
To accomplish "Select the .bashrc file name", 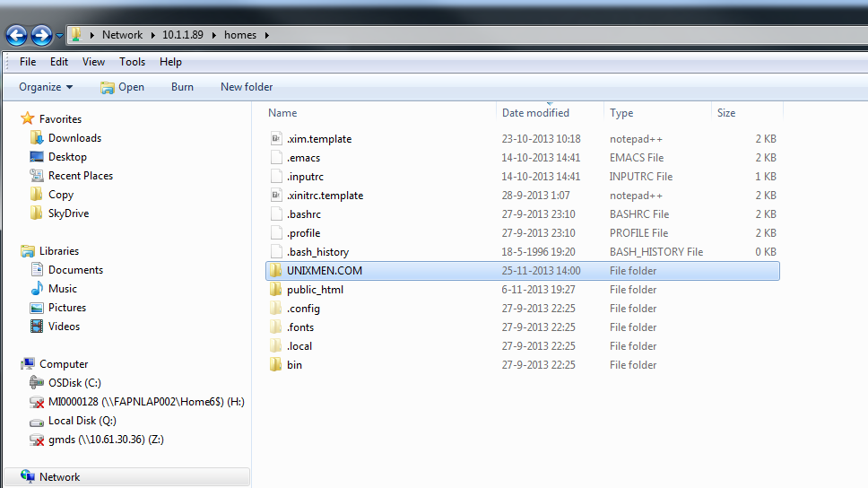I will [304, 214].
